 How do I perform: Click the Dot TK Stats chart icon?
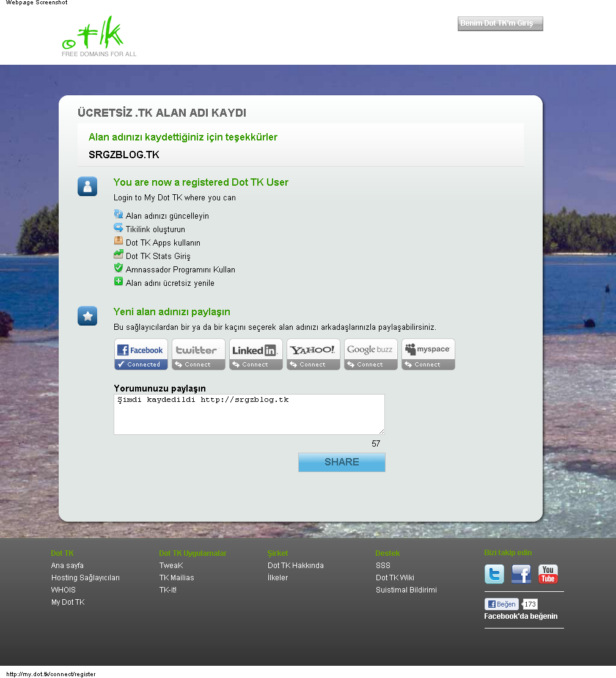(x=119, y=254)
